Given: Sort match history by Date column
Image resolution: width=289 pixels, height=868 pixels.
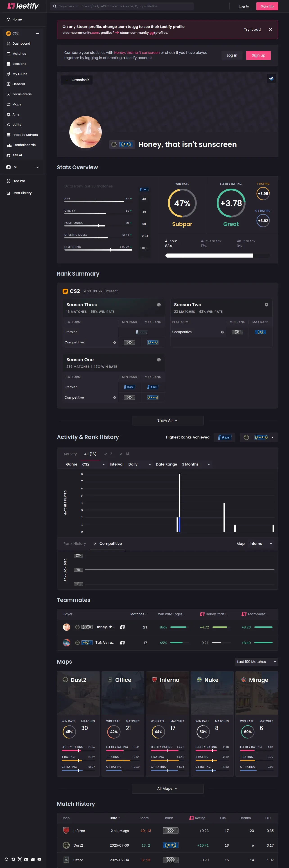Looking at the screenshot, I should (x=115, y=818).
